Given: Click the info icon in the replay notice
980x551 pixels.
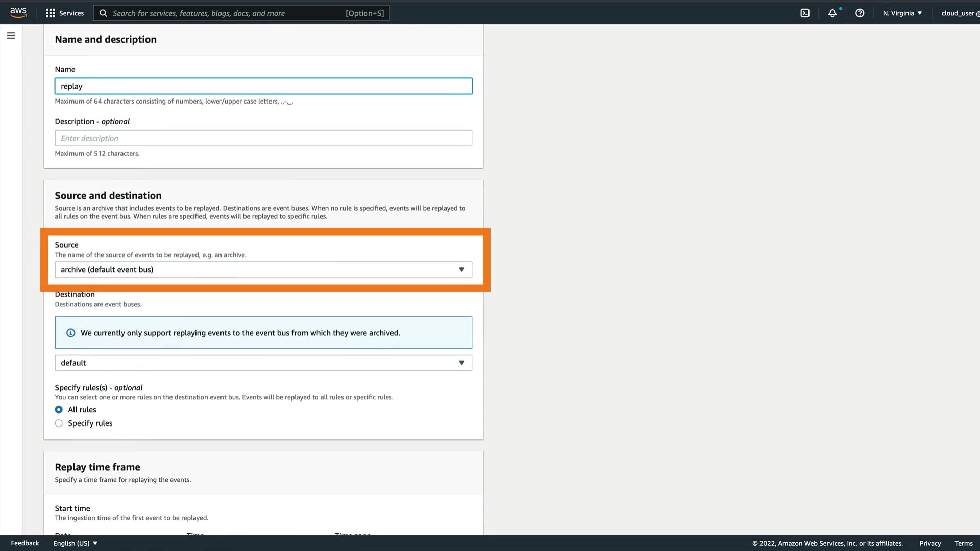Looking at the screenshot, I should (x=71, y=333).
